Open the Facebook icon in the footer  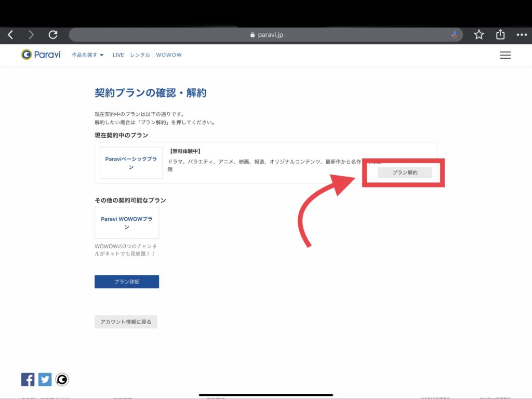coord(28,379)
